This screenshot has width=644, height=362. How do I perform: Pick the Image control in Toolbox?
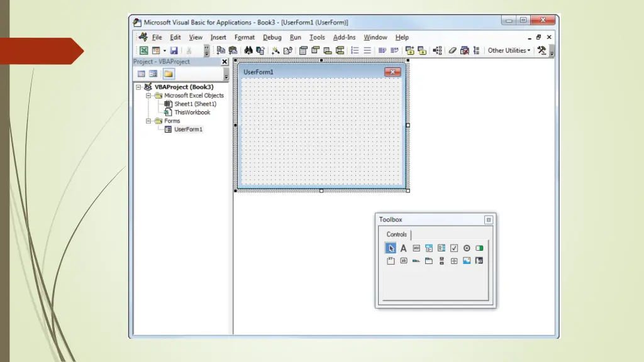pos(467,261)
